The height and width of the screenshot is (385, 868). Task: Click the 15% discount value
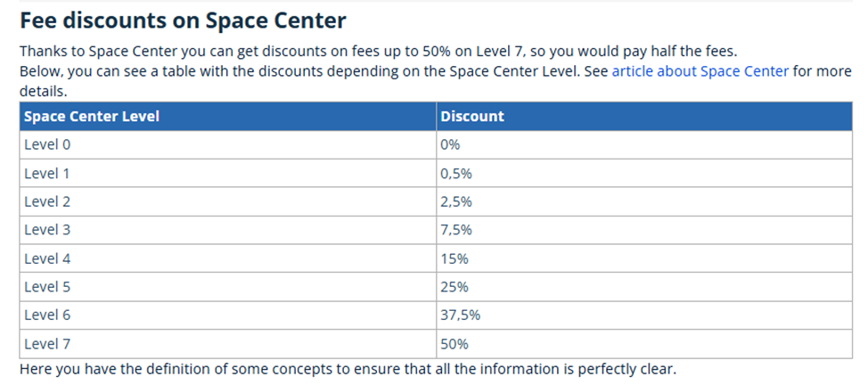454,258
